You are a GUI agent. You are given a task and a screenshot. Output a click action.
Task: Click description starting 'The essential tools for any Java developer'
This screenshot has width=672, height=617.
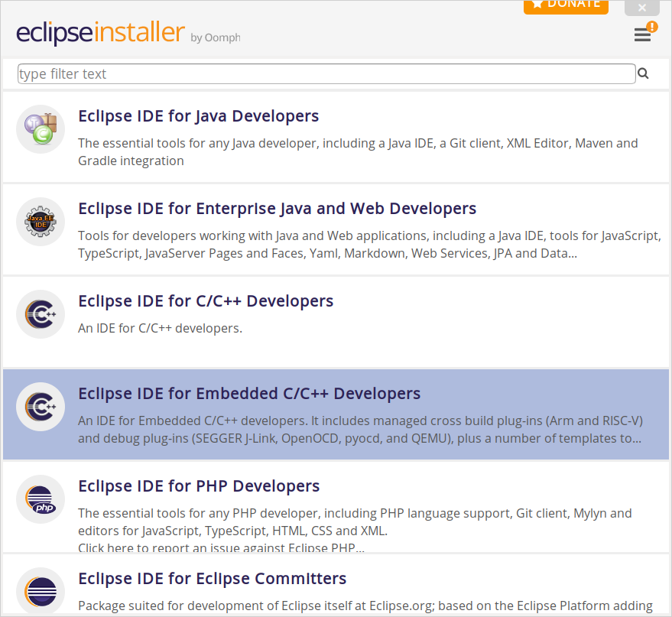point(358,151)
